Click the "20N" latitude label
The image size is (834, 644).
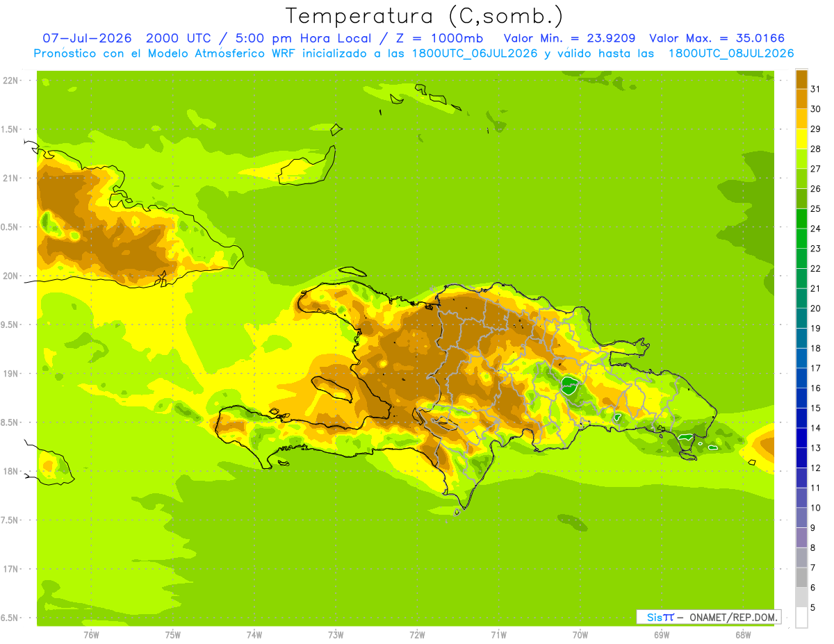click(12, 276)
